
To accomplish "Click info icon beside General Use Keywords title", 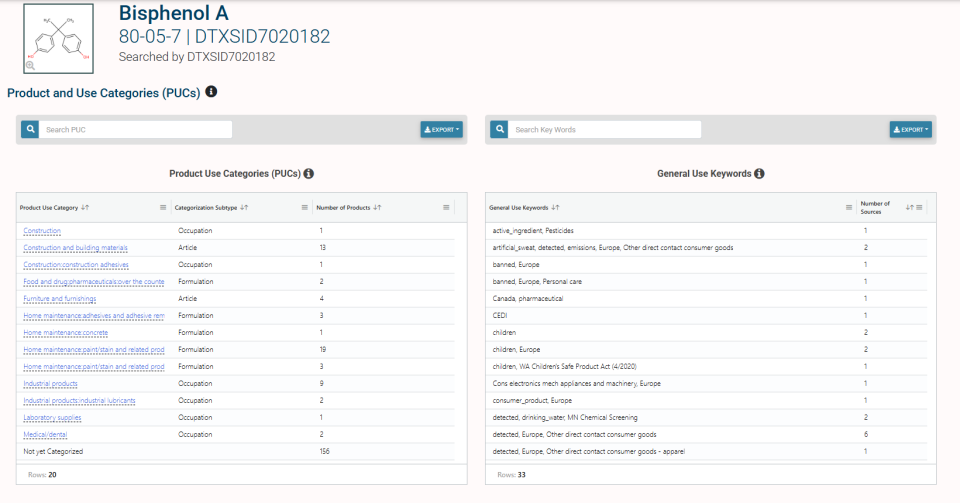I will [x=759, y=173].
